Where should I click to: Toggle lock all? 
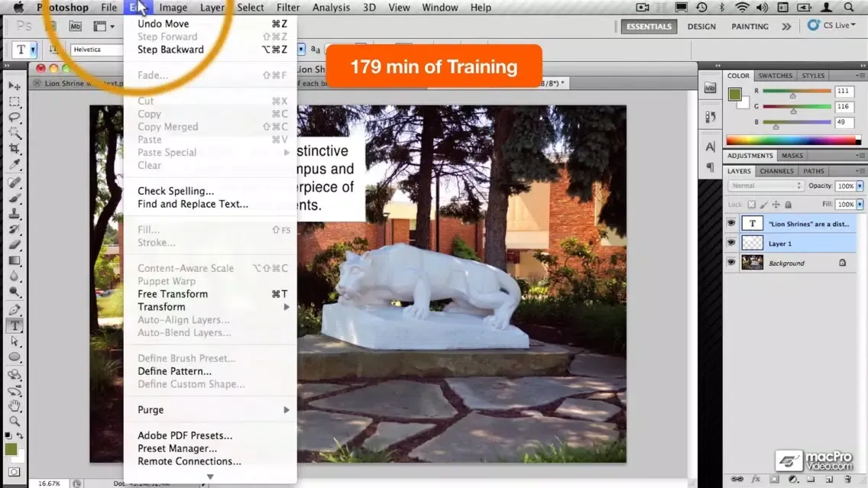(789, 205)
